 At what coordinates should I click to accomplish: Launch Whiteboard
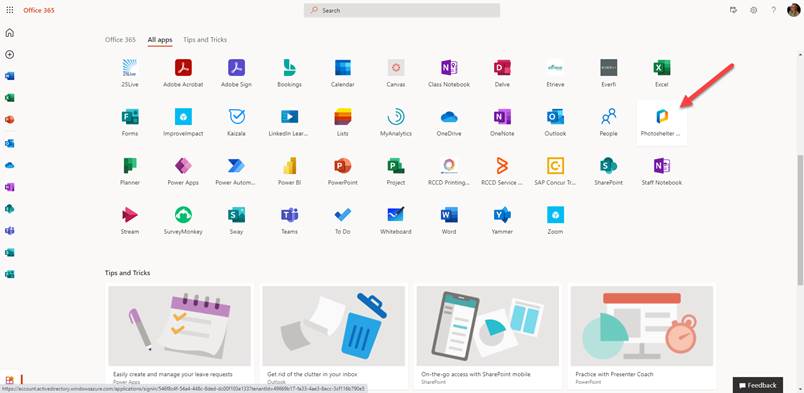click(396, 221)
